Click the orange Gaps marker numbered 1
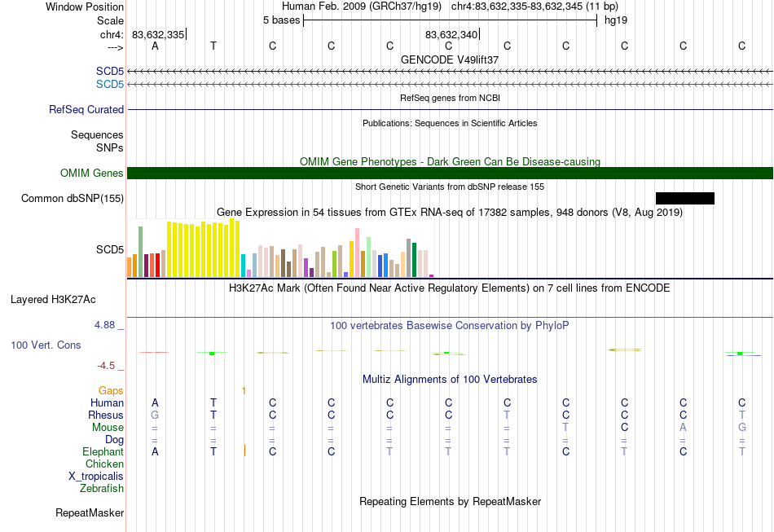Image resolution: width=774 pixels, height=532 pixels. [244, 391]
